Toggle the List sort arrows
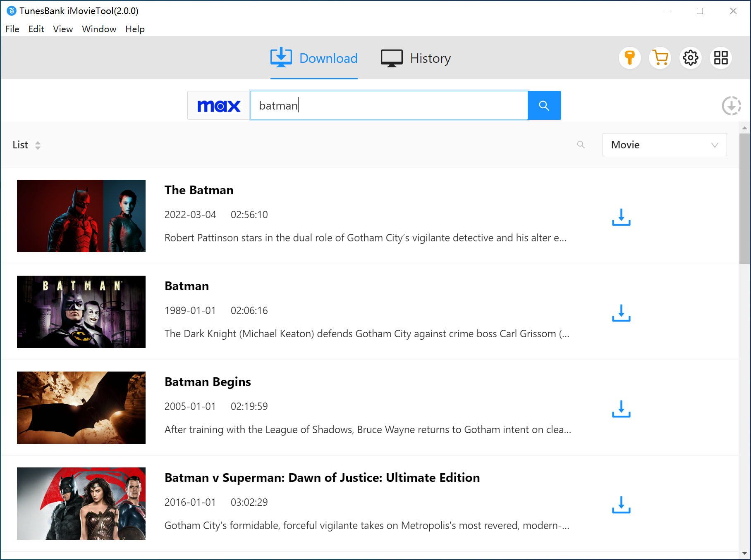751x560 pixels. coord(38,145)
